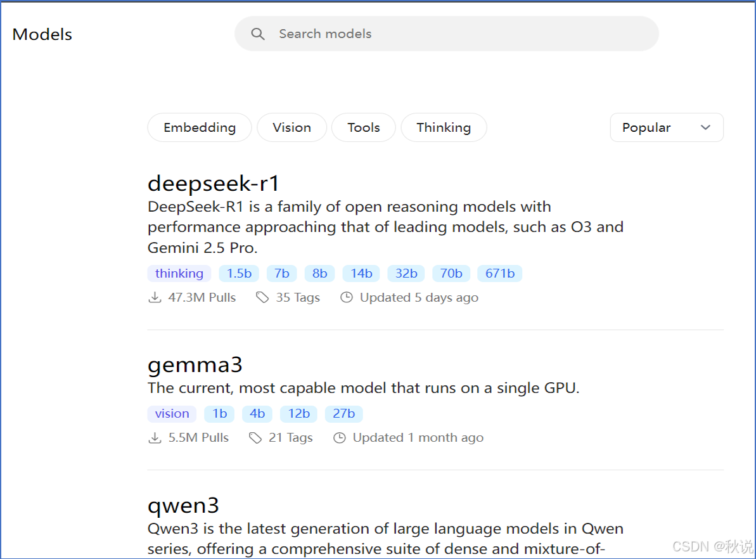Select the 8b size tag
Viewport: 756px width, 559px height.
point(319,273)
